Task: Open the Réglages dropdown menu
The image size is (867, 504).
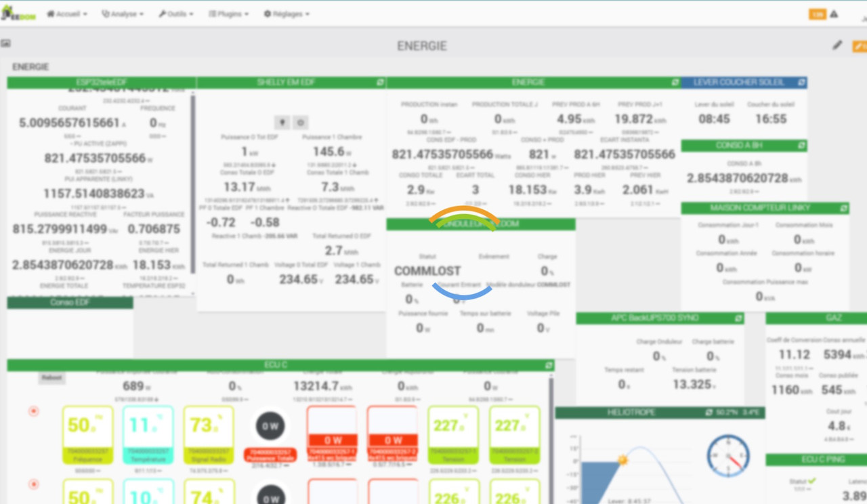Action: pyautogui.click(x=287, y=14)
